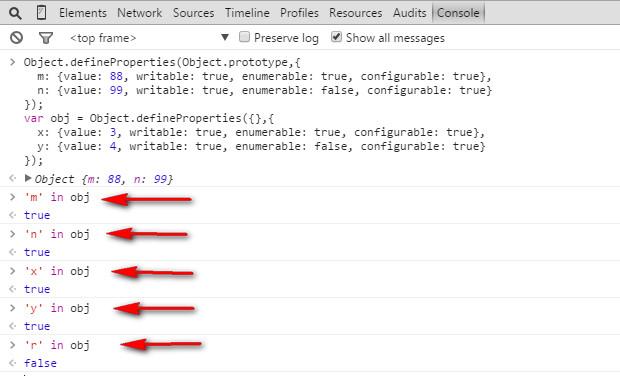The image size is (620, 376).
Task: Clear the console with the ban icon
Action: pos(16,38)
